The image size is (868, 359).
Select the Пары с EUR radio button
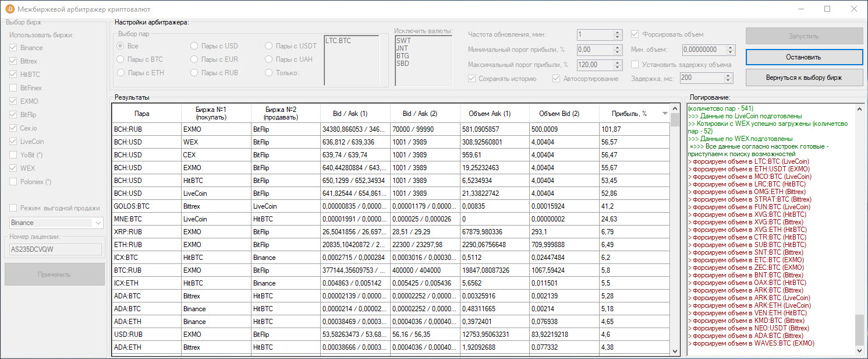point(194,59)
